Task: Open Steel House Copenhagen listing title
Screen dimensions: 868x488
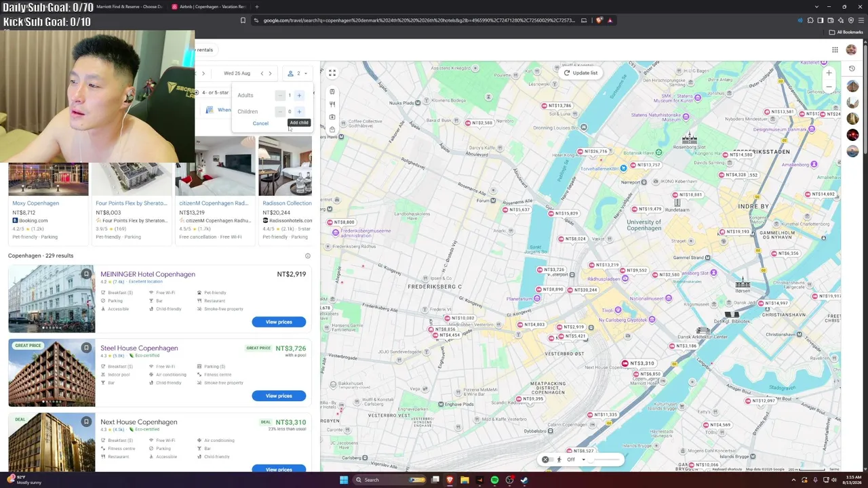Action: pyautogui.click(x=139, y=348)
